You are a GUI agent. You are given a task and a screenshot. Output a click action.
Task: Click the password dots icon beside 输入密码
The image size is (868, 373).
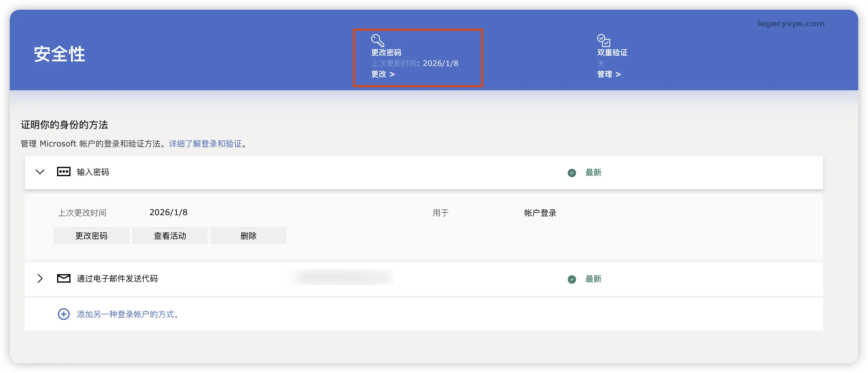(63, 172)
